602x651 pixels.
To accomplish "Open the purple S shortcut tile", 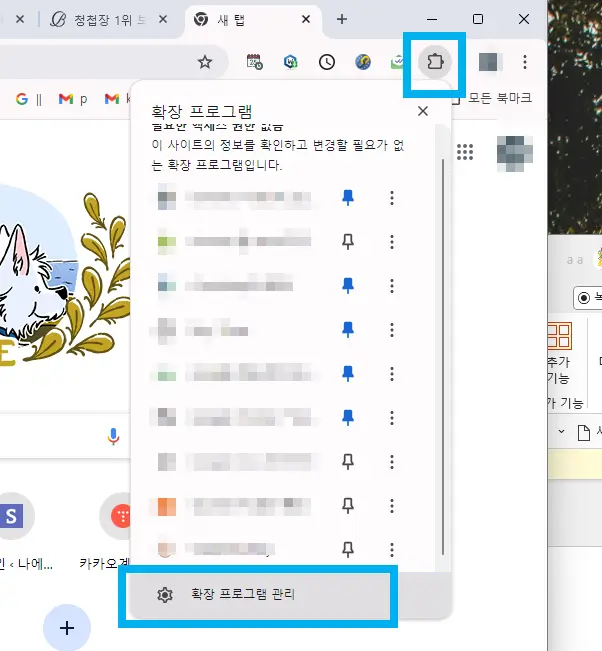I will point(12,516).
